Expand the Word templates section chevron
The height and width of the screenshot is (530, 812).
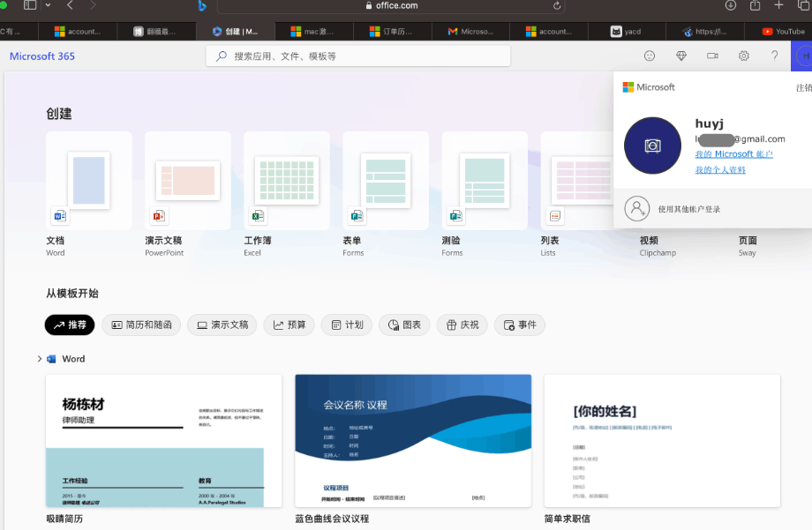[x=40, y=359]
